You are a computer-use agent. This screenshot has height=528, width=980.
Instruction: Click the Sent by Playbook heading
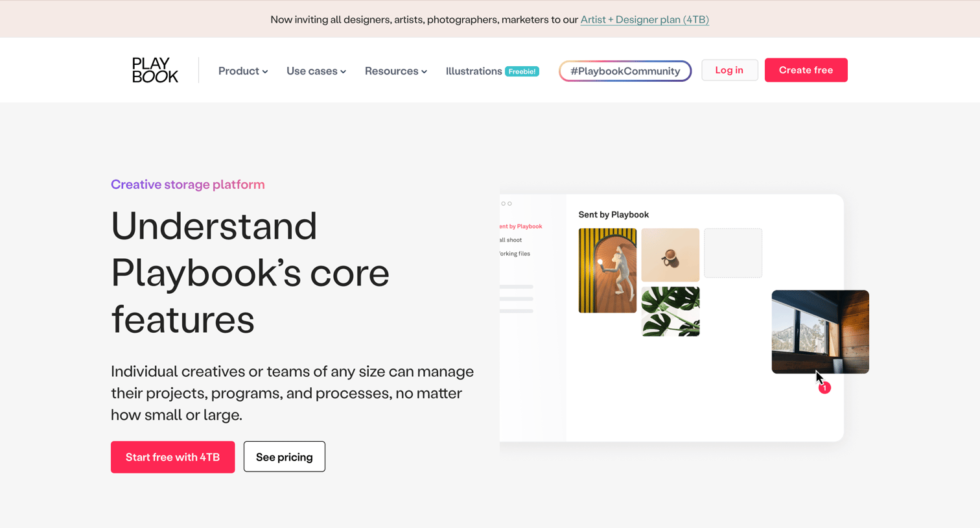click(614, 215)
